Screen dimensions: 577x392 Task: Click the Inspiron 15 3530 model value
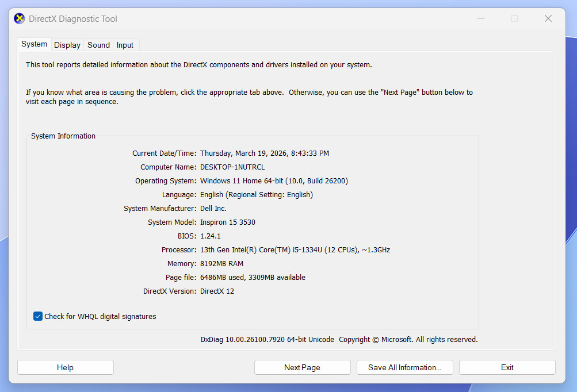coord(228,222)
